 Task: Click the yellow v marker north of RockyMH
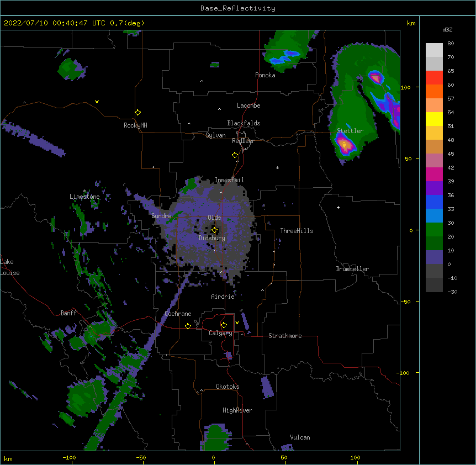tap(97, 102)
